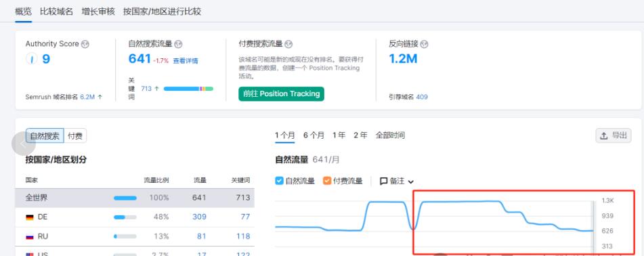Click the keyword distribution color bar
The image size is (644, 256).
point(188,89)
